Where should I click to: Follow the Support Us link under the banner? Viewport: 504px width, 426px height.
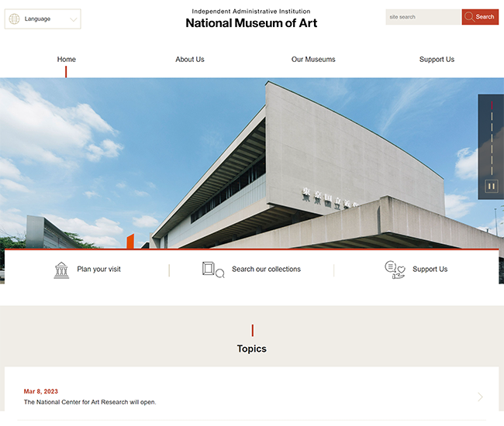point(430,269)
